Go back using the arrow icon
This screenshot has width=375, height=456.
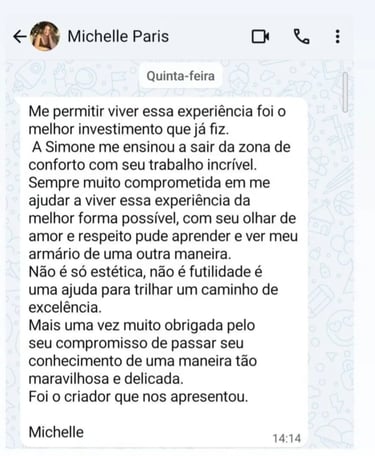(20, 37)
